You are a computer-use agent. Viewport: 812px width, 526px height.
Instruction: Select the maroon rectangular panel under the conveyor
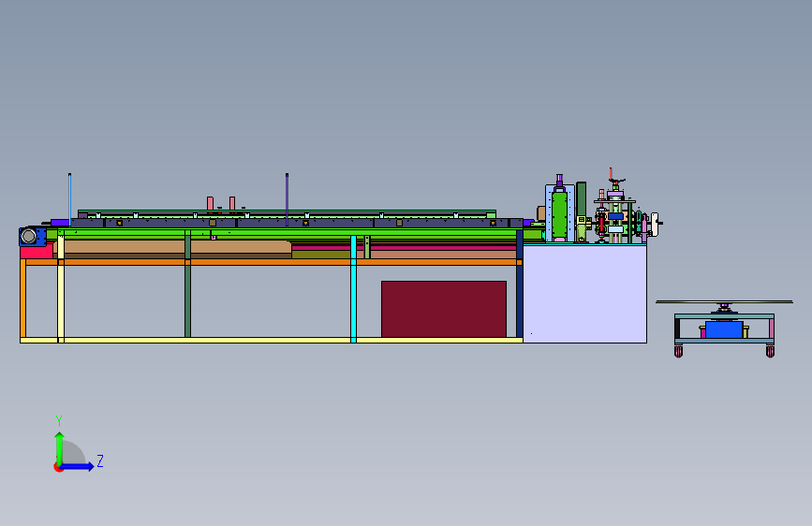444,309
